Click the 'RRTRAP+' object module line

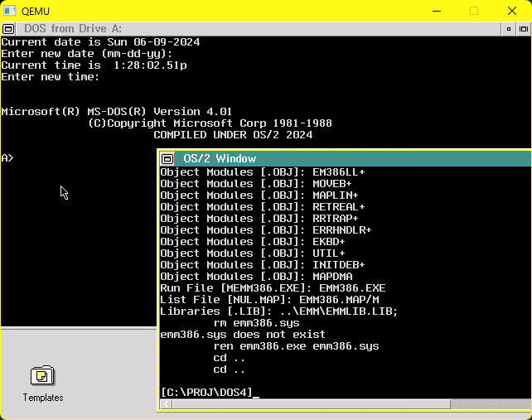[259, 218]
